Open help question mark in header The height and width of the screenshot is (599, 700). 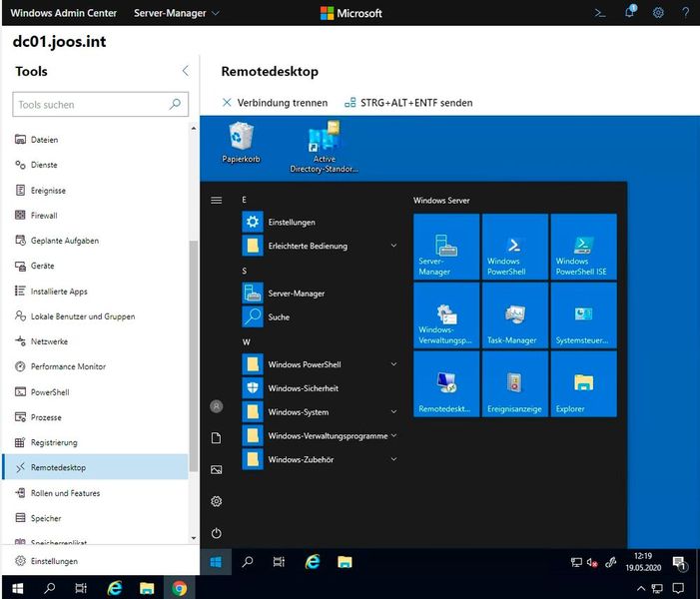(686, 13)
